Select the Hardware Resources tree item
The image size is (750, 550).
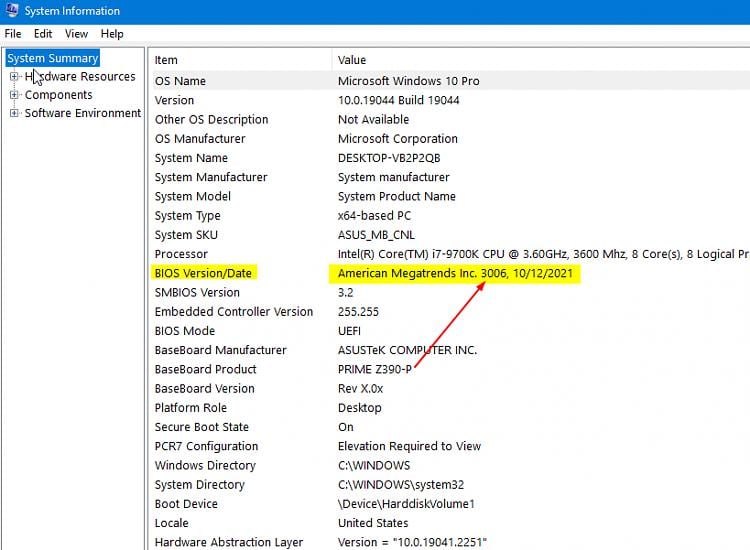pyautogui.click(x=80, y=77)
